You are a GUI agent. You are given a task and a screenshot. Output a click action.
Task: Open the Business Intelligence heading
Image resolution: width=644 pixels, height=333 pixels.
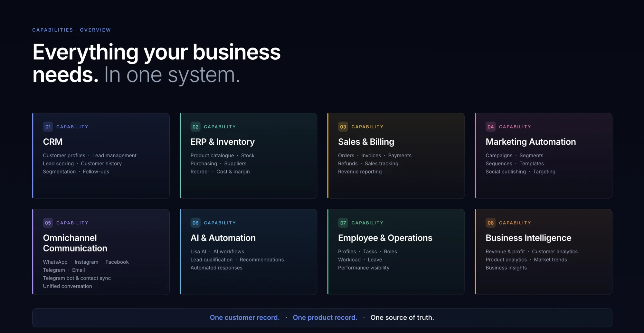coord(528,238)
